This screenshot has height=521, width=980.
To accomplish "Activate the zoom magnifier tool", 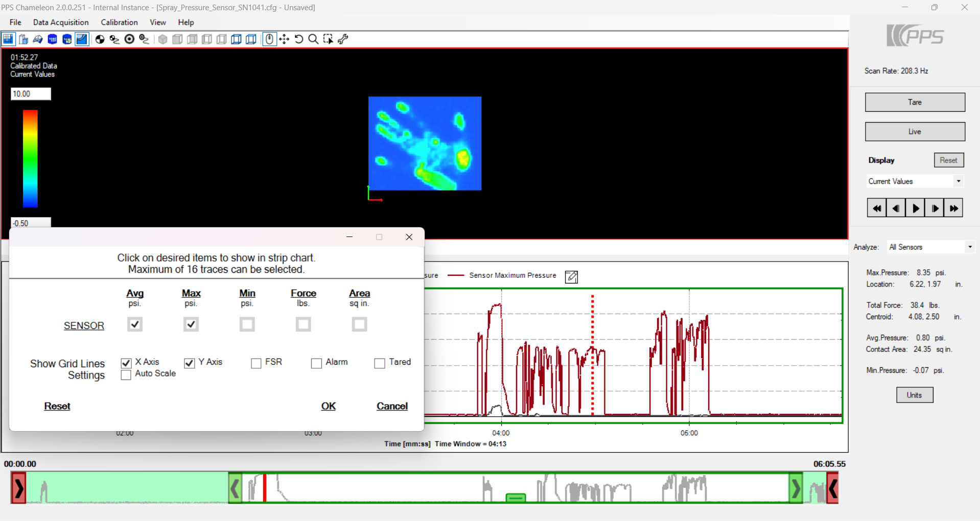I will coord(313,39).
